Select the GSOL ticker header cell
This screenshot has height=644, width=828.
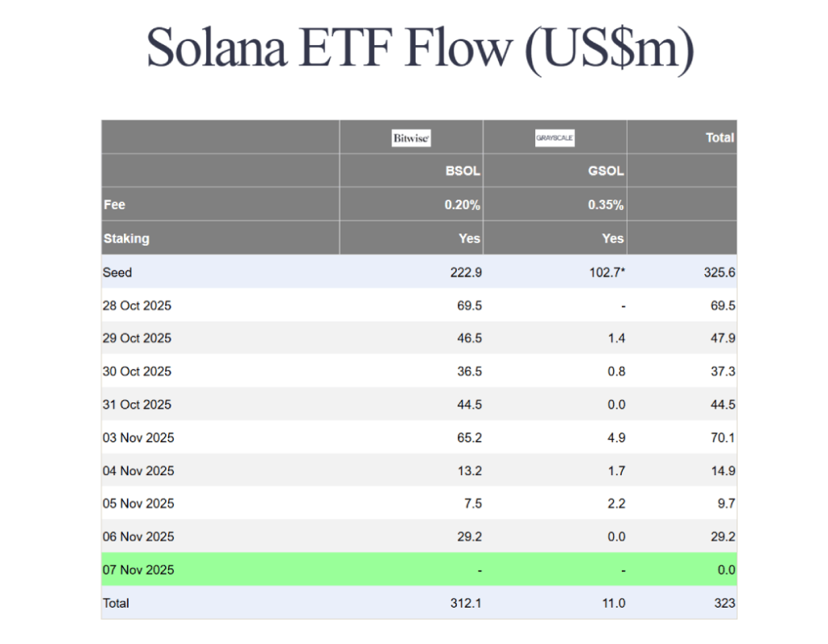(x=607, y=171)
